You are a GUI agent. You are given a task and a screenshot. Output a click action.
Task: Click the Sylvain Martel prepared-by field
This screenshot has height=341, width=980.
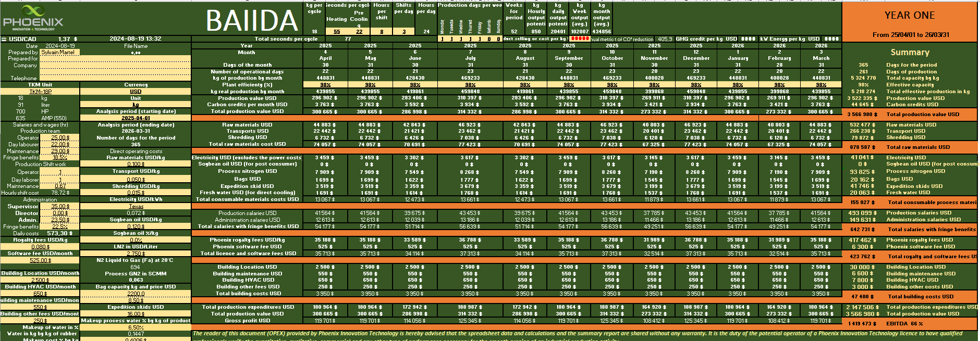click(58, 53)
